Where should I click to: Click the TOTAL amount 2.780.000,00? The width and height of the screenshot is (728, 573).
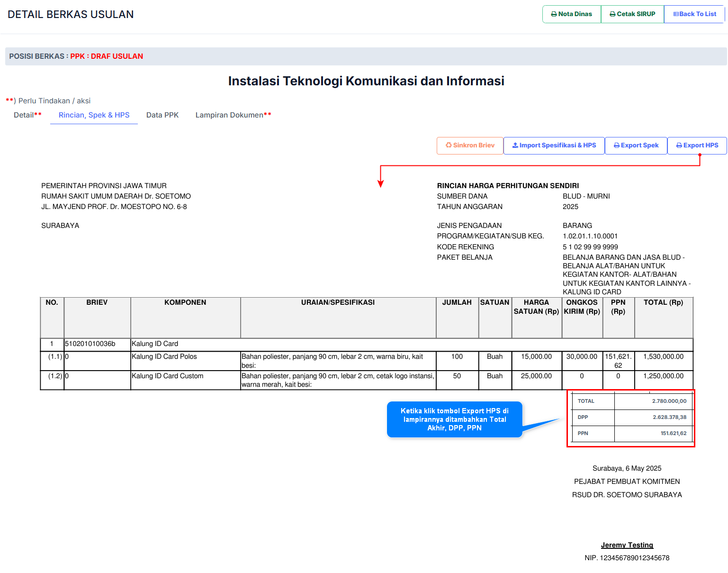point(669,401)
